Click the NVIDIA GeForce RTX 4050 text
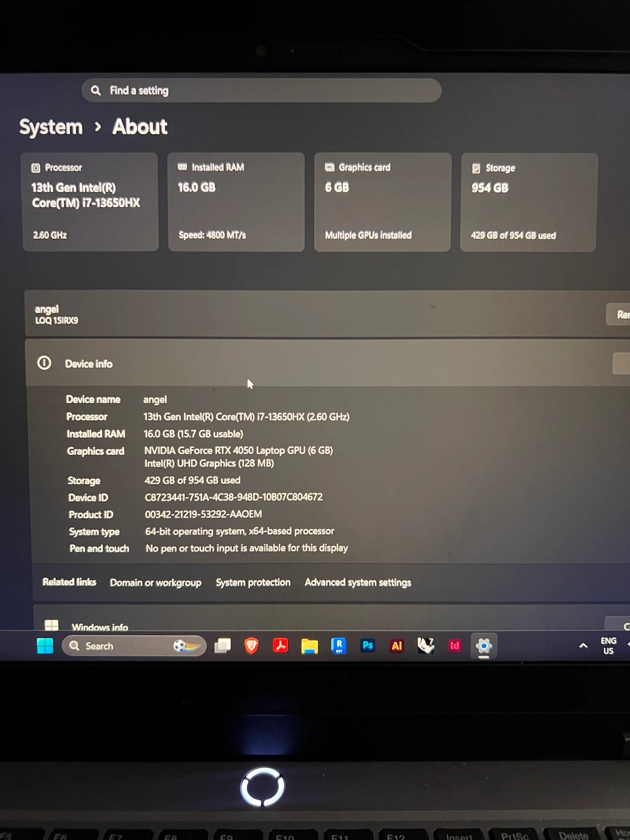 point(239,450)
